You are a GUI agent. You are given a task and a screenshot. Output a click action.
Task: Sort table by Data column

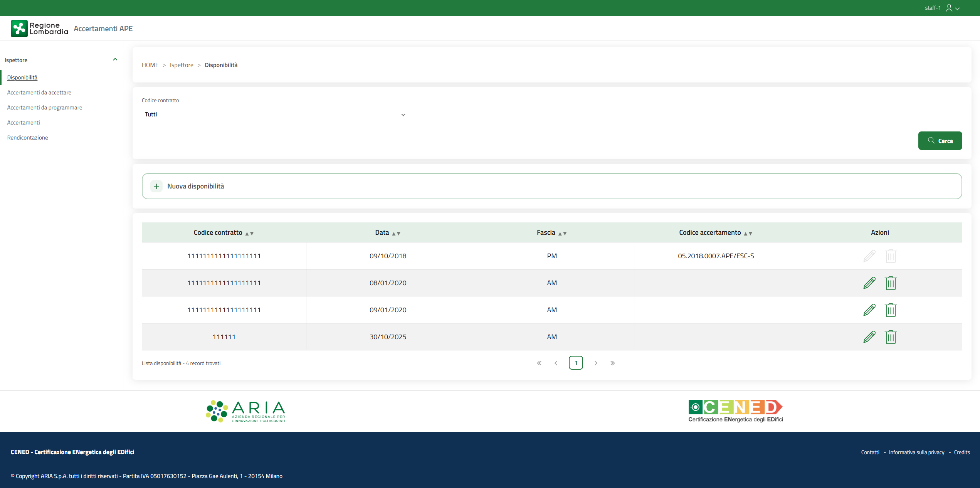[x=396, y=233]
